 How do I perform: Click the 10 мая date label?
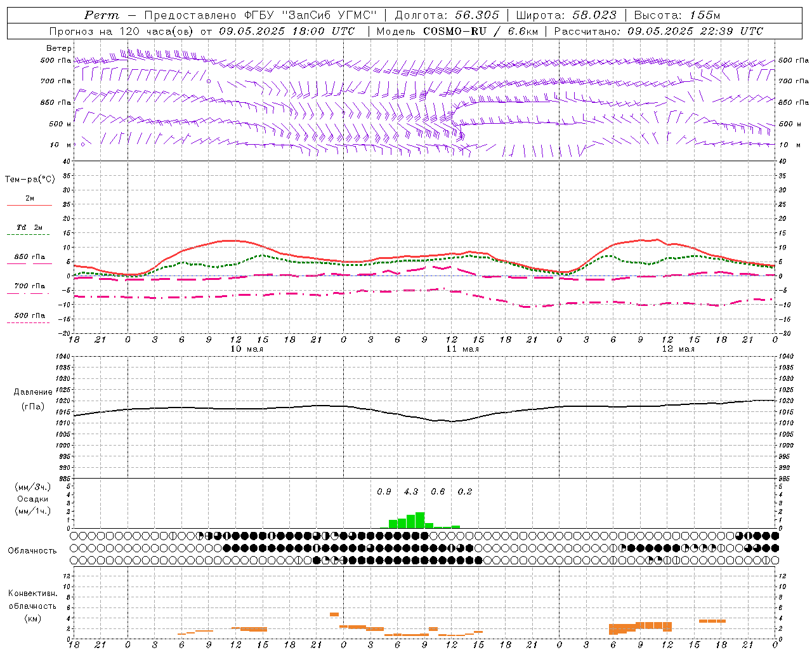[x=246, y=349]
